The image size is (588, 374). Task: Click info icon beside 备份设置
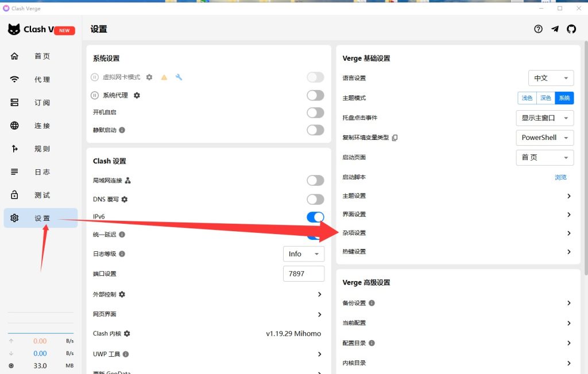(x=372, y=303)
